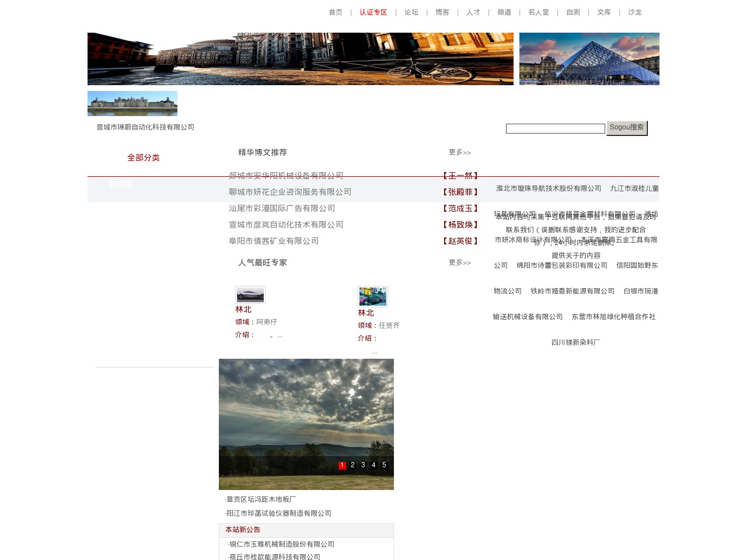Open the 自测 navigation link
This screenshot has height=560, width=747.
pyautogui.click(x=573, y=12)
